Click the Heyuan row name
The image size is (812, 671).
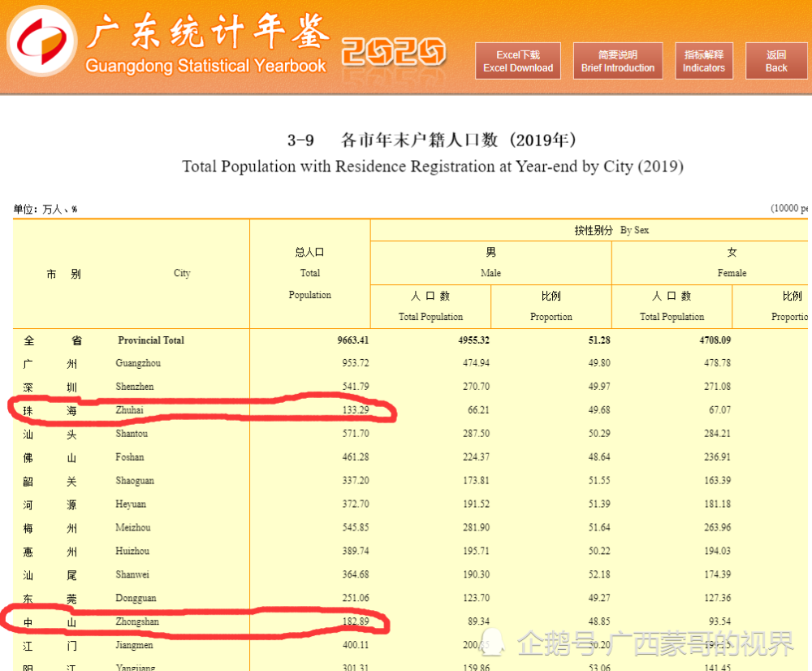click(131, 504)
